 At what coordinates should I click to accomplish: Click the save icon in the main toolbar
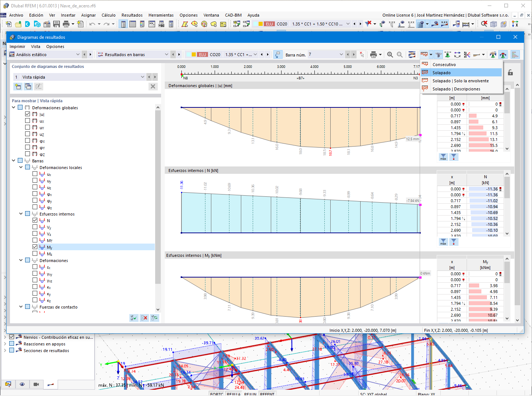click(57, 24)
